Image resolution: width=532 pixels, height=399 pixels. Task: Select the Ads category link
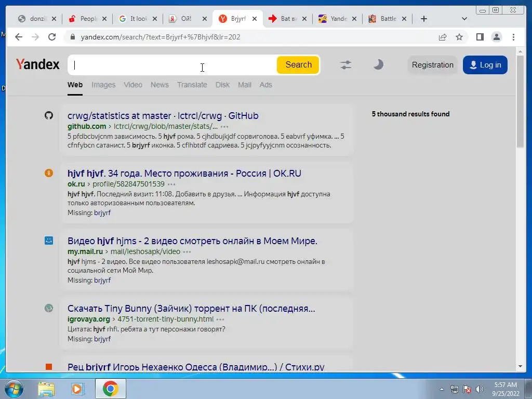[x=265, y=85]
